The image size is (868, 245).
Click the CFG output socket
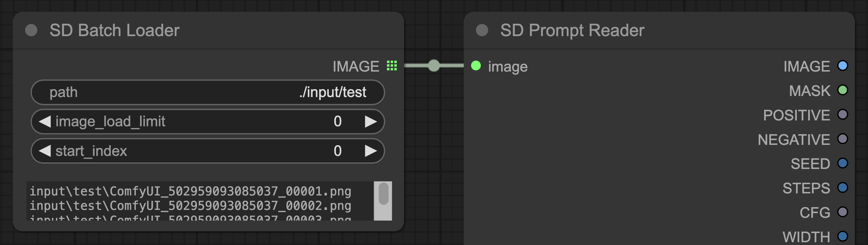pos(843,212)
